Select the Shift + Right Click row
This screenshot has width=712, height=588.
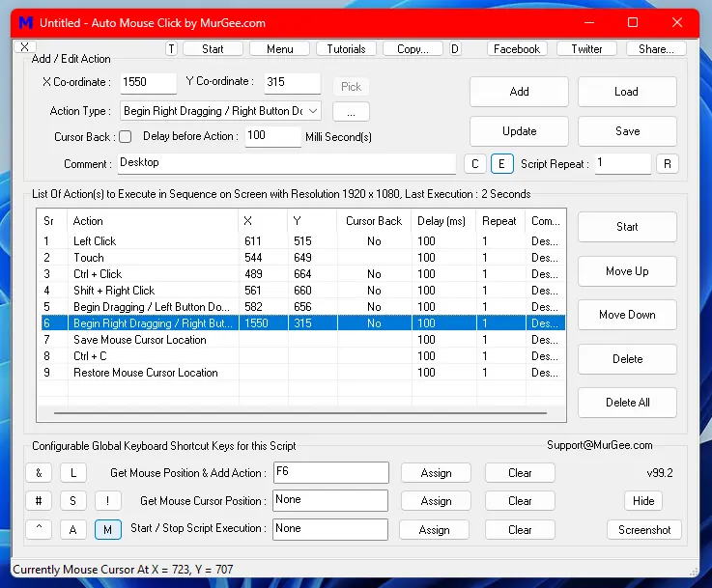pos(303,290)
